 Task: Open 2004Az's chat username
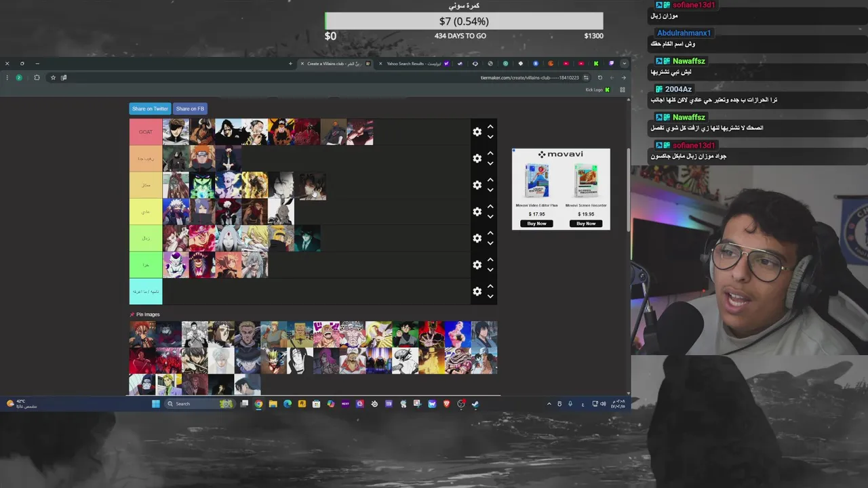pyautogui.click(x=678, y=89)
